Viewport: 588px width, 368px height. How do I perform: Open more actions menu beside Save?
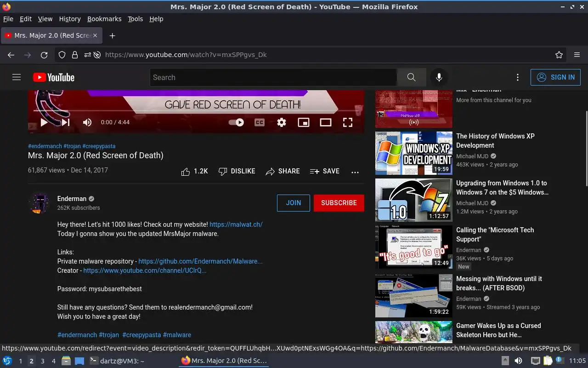pos(355,172)
